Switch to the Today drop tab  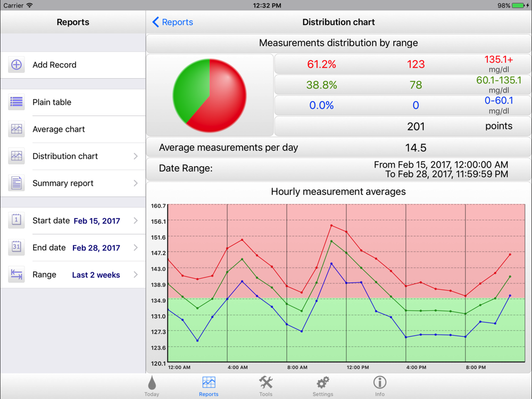152,386
